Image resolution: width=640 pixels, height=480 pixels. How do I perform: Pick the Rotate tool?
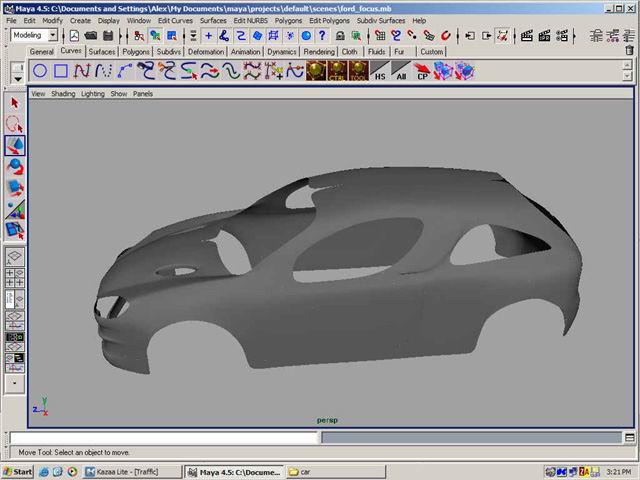15,166
